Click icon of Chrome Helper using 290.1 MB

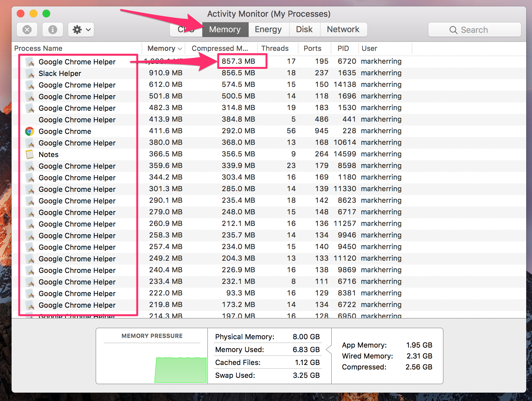click(30, 201)
